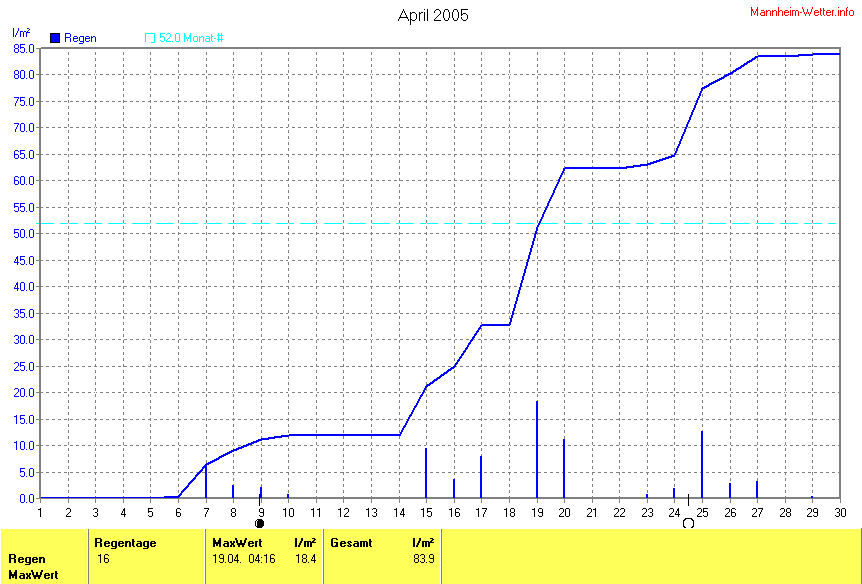862x584 pixels.
Task: Click the Regen row label in table
Action: [26, 559]
